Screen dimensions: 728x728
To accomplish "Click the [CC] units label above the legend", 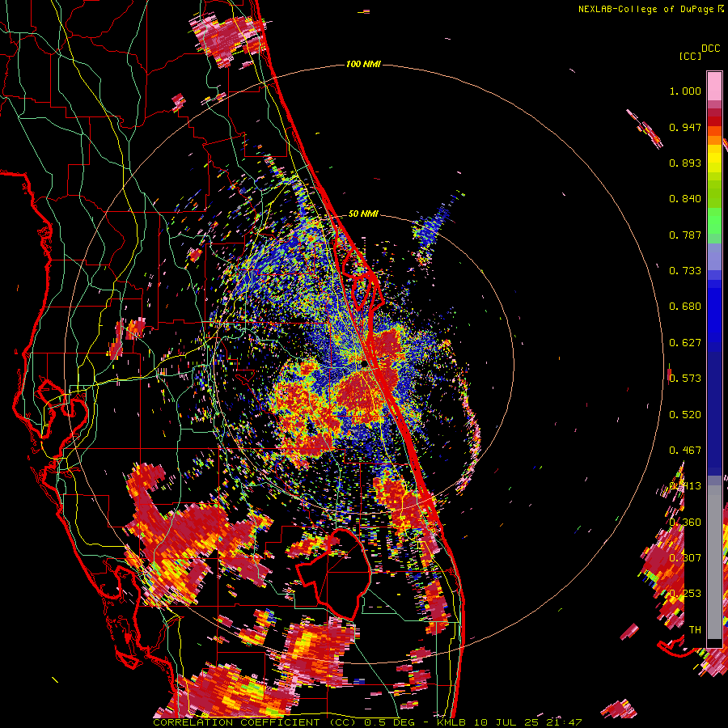I will (690, 57).
